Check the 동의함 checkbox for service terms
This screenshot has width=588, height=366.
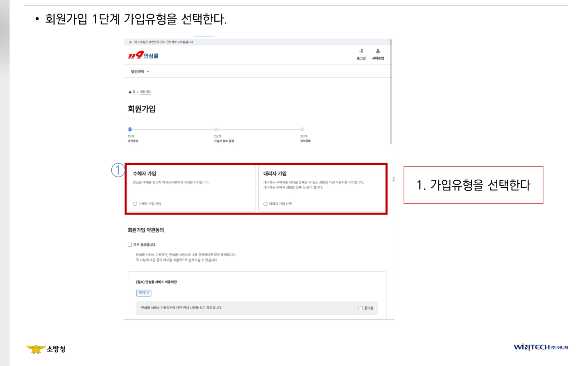(361, 308)
